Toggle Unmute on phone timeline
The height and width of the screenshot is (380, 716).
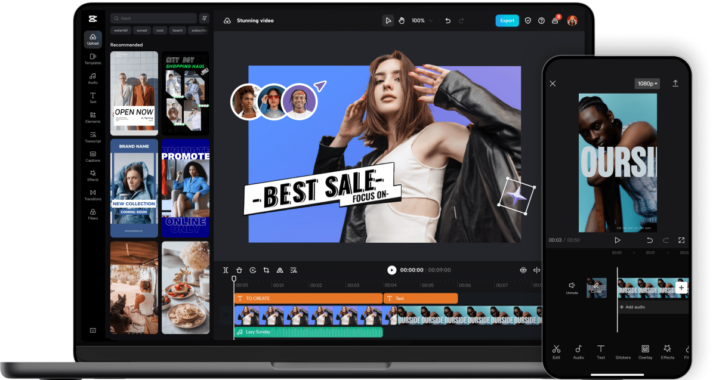coord(572,288)
